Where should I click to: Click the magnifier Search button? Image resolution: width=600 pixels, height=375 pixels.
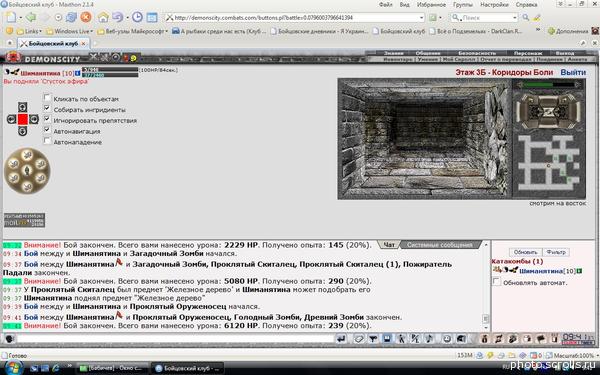coord(526,18)
